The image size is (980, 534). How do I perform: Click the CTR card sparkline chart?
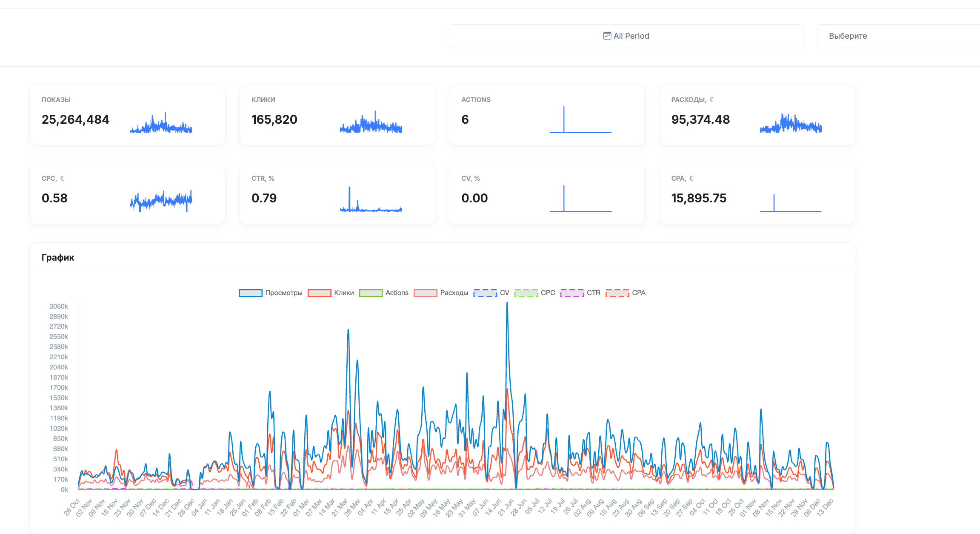coord(371,199)
